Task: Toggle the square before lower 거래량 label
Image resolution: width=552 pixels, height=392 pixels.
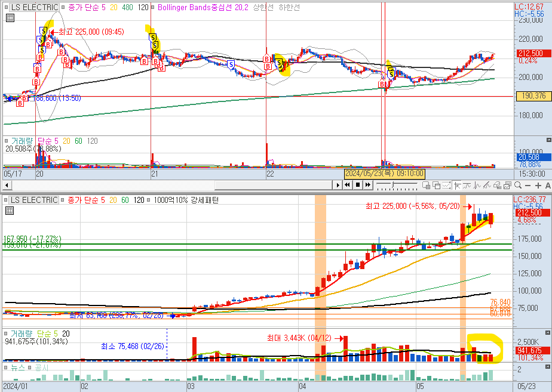Action: tap(6, 334)
